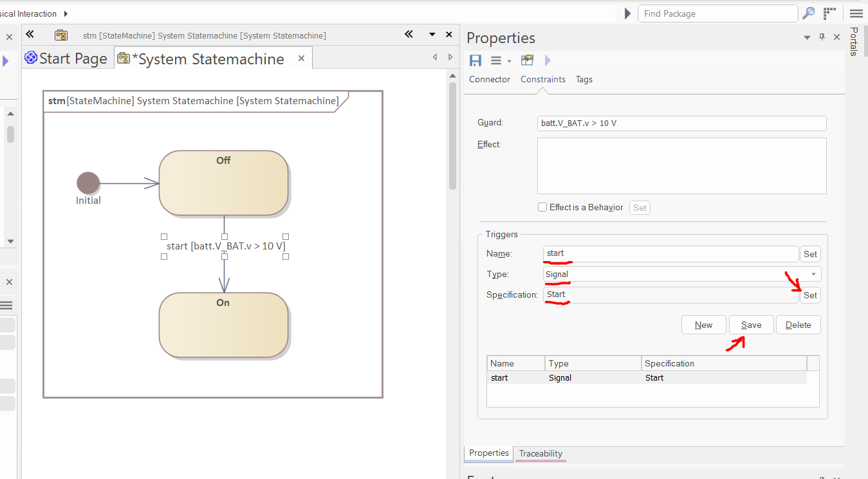The width and height of the screenshot is (868, 479).
Task: Switch to the Start Page tab
Action: tap(66, 59)
